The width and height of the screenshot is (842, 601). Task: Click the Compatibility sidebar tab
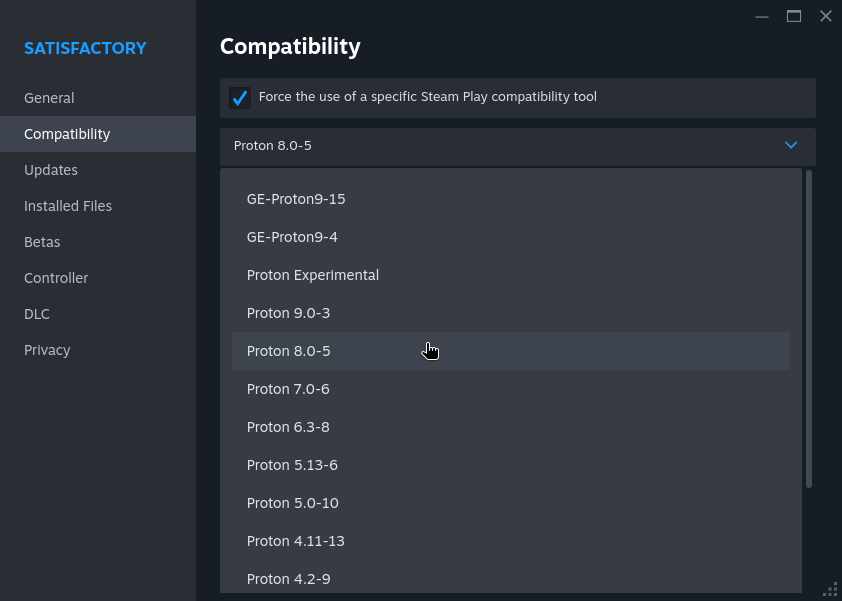(98, 134)
